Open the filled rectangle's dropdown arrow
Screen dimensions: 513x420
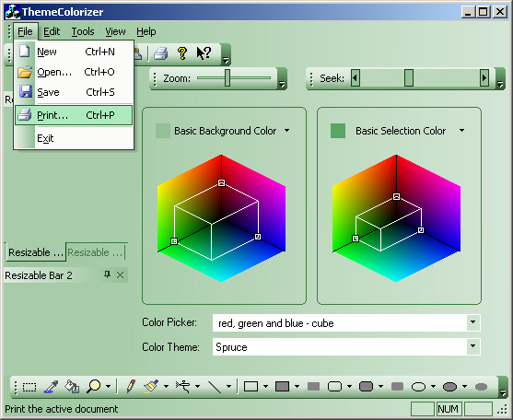(297, 386)
